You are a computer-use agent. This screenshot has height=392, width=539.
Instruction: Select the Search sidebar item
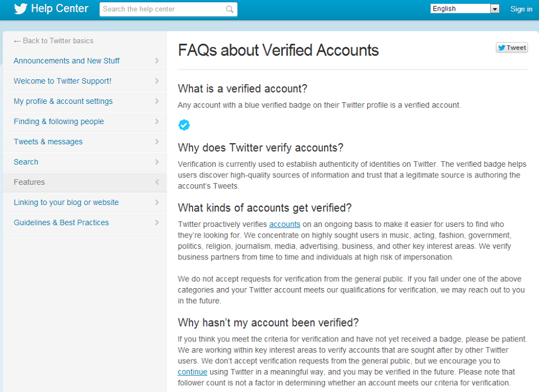[26, 162]
